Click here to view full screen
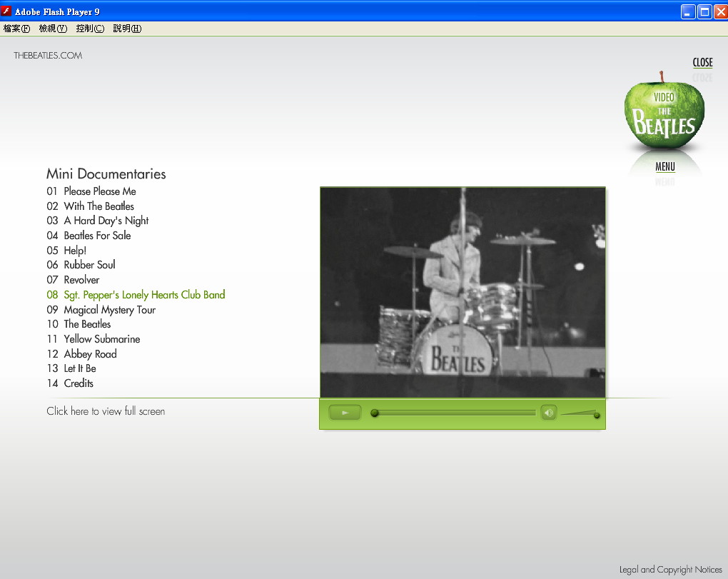The height and width of the screenshot is (579, 728). click(106, 411)
